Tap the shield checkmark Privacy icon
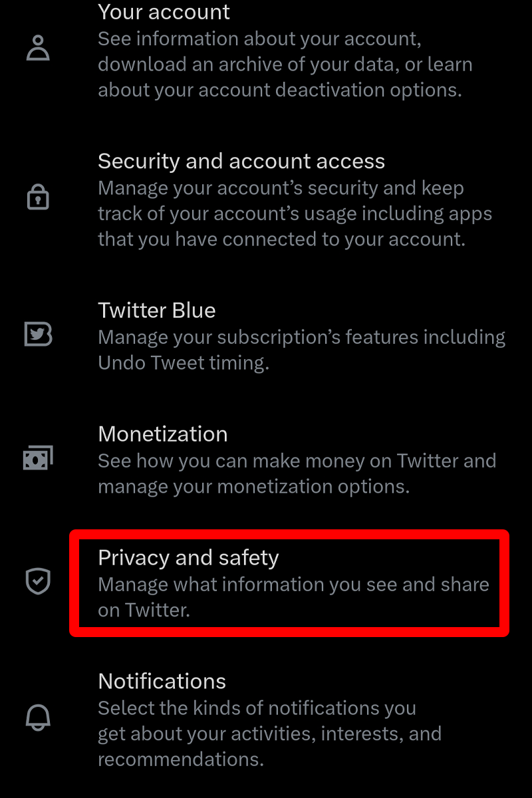The width and height of the screenshot is (532, 798). pyautogui.click(x=38, y=581)
